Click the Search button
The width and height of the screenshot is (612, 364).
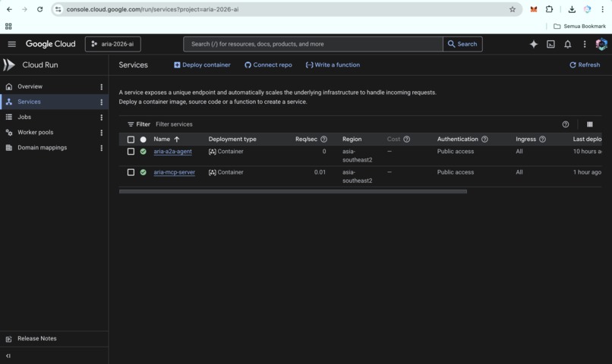tap(462, 44)
